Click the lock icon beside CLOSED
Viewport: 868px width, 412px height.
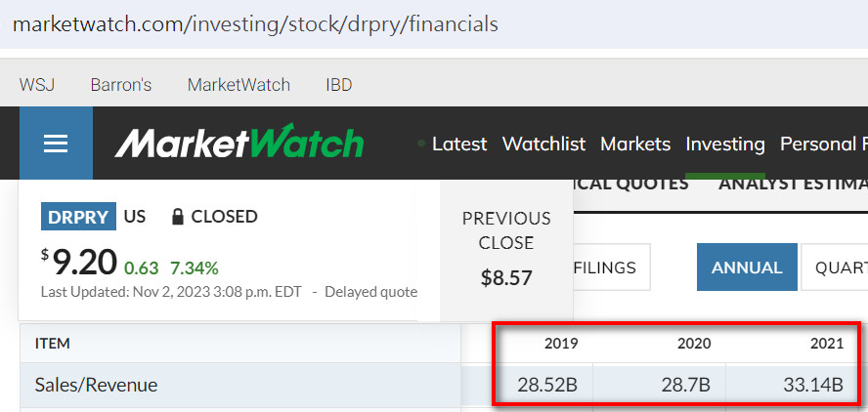click(177, 216)
